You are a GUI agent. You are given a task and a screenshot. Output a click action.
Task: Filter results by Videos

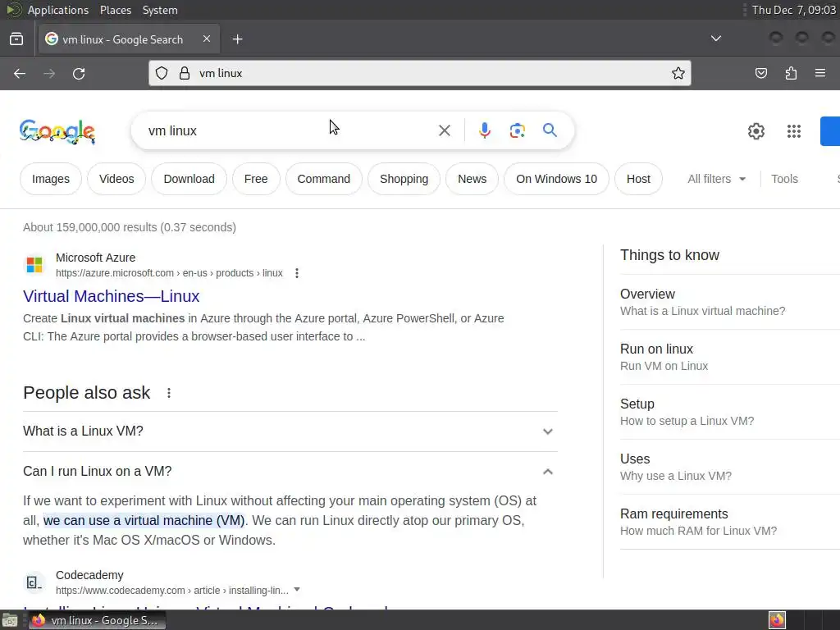click(x=116, y=179)
